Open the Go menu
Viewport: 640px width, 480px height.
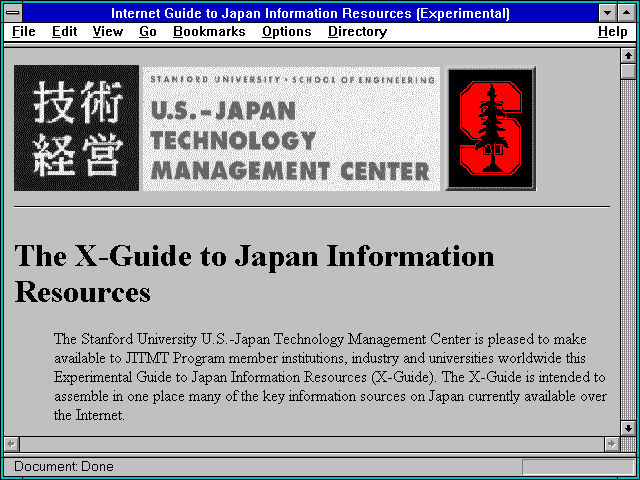pos(147,31)
